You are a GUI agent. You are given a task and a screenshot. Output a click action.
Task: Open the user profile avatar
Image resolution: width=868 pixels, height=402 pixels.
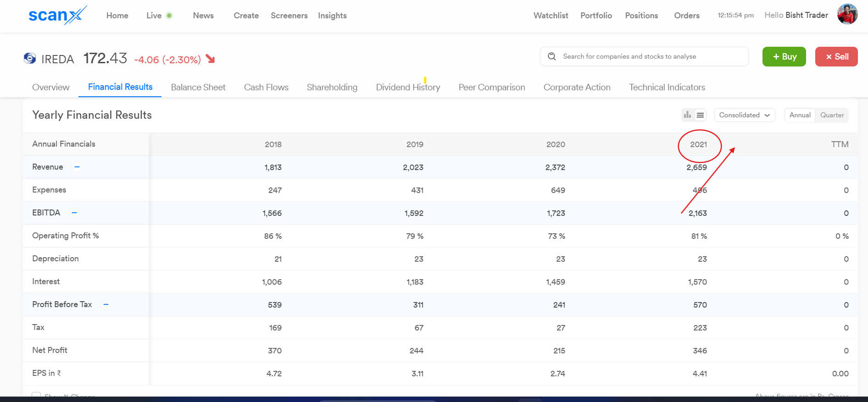(x=847, y=14)
